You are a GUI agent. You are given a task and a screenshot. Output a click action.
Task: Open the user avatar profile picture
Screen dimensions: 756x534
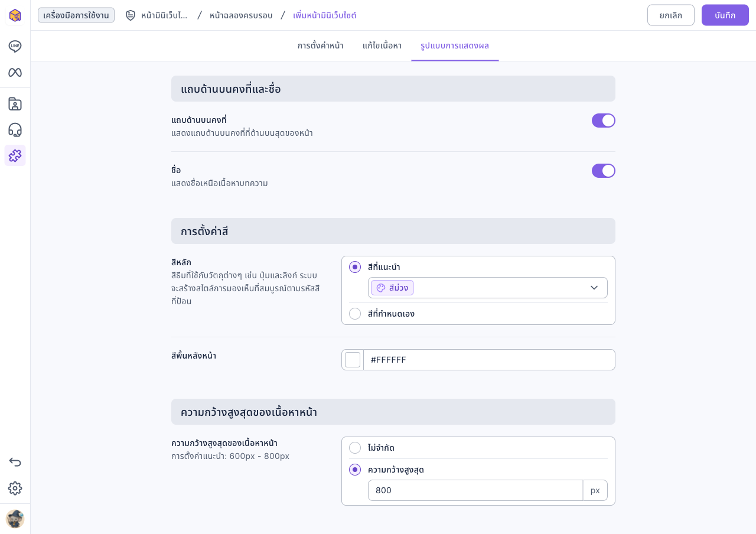click(x=15, y=519)
